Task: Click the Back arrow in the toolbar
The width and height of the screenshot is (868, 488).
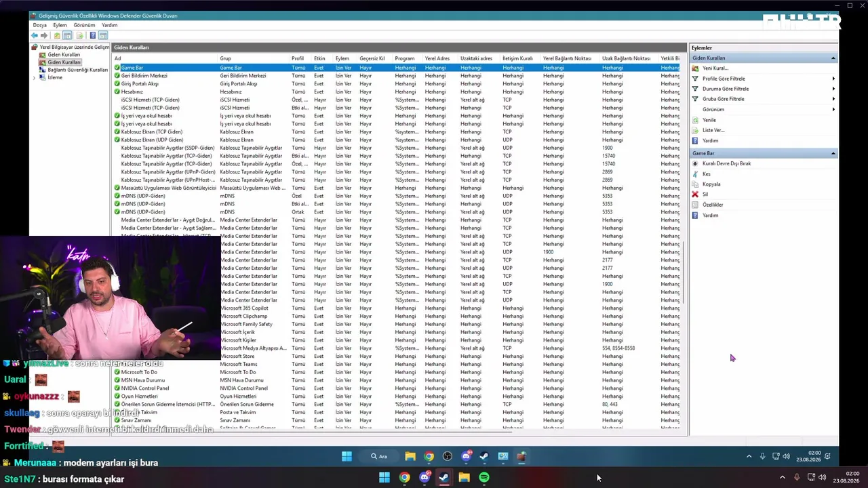Action: point(35,35)
